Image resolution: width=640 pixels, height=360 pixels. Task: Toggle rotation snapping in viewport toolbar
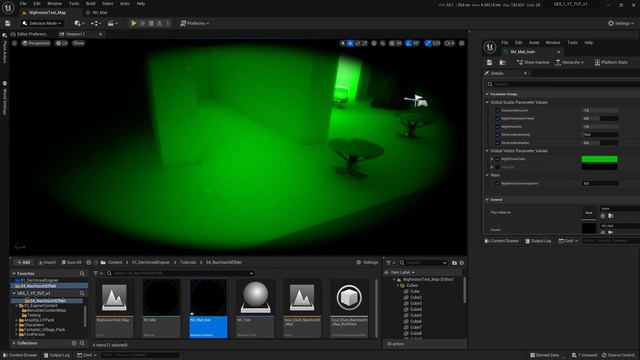(409, 43)
